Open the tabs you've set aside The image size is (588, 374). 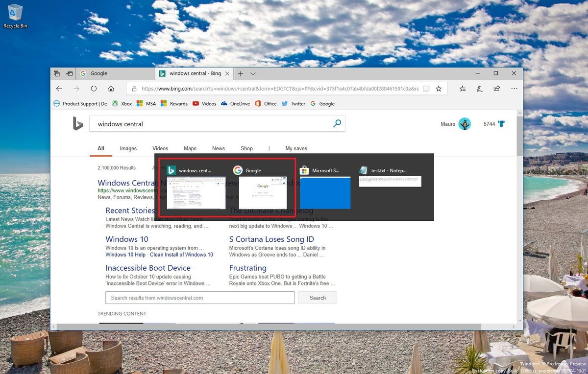[57, 73]
